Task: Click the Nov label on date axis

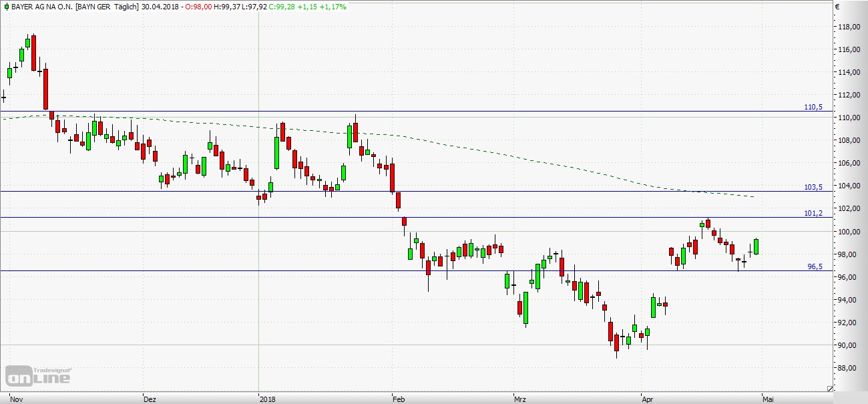Action: click(17, 399)
